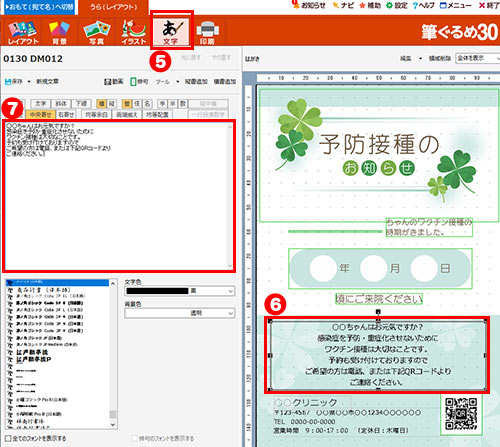The image size is (500, 447).
Task: Select the 年 月 日 date frame
Action: 380,268
